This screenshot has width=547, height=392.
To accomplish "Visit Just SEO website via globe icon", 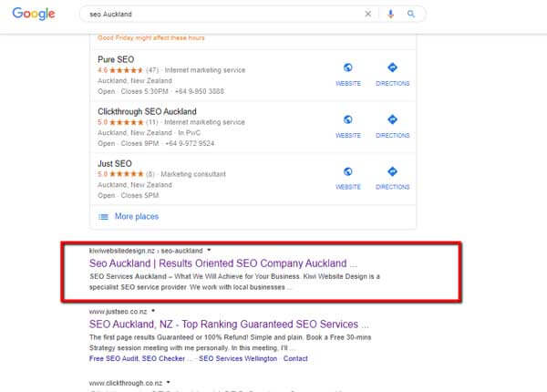I will click(348, 171).
